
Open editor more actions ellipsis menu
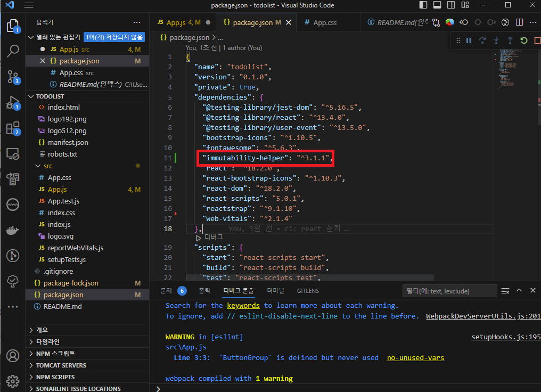click(533, 22)
